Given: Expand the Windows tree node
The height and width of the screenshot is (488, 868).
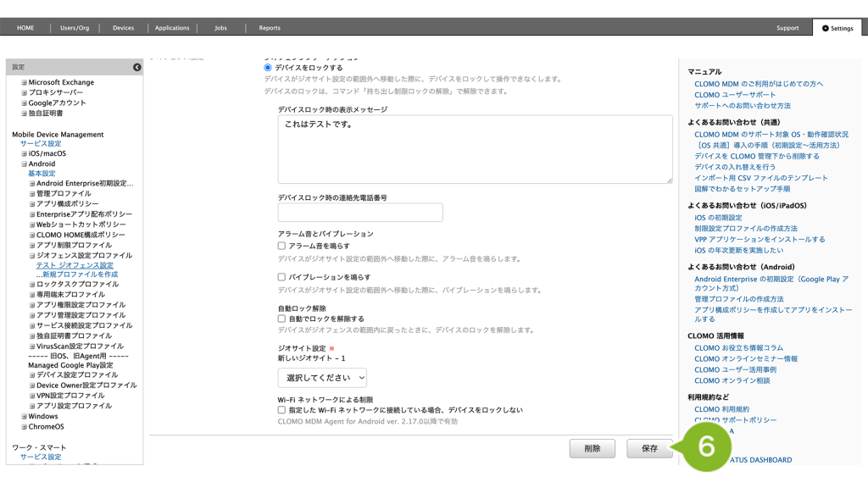Looking at the screenshot, I should point(24,417).
